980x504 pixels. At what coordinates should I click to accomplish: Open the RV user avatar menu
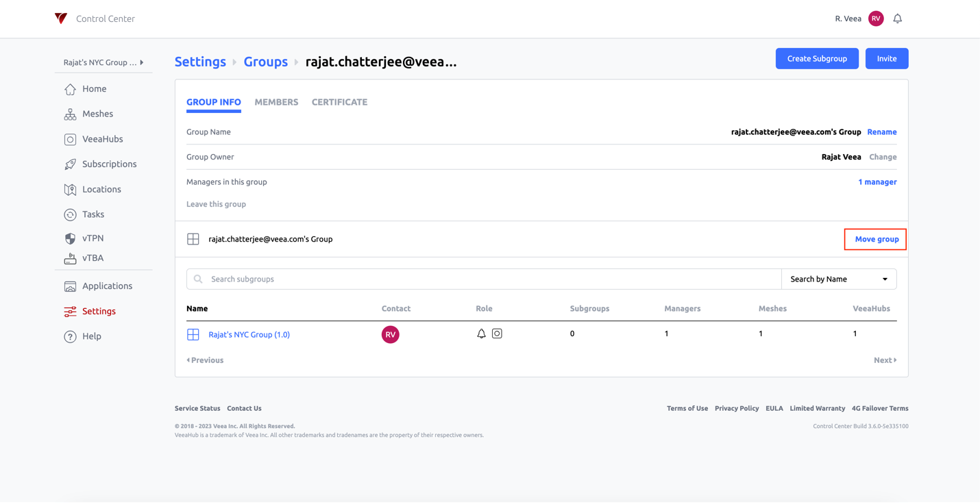(876, 18)
